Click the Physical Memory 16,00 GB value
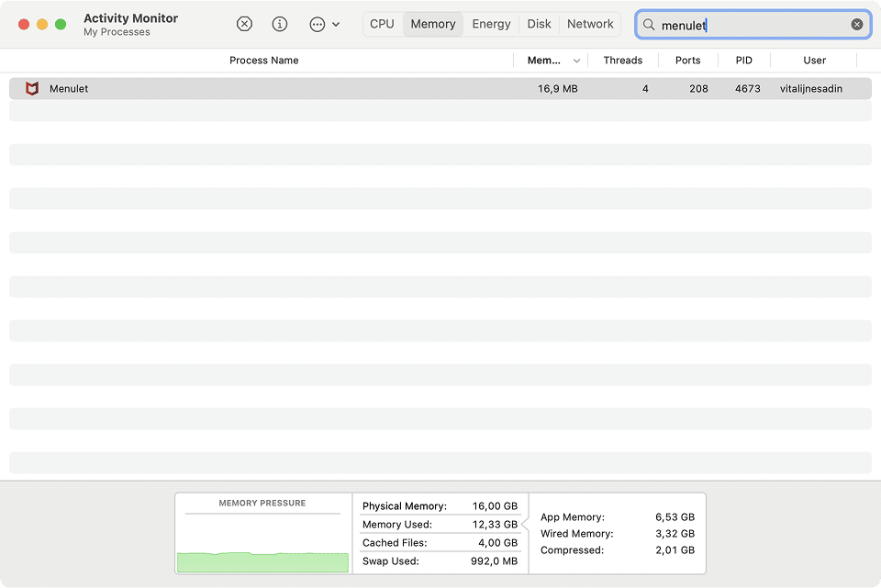 coord(495,506)
